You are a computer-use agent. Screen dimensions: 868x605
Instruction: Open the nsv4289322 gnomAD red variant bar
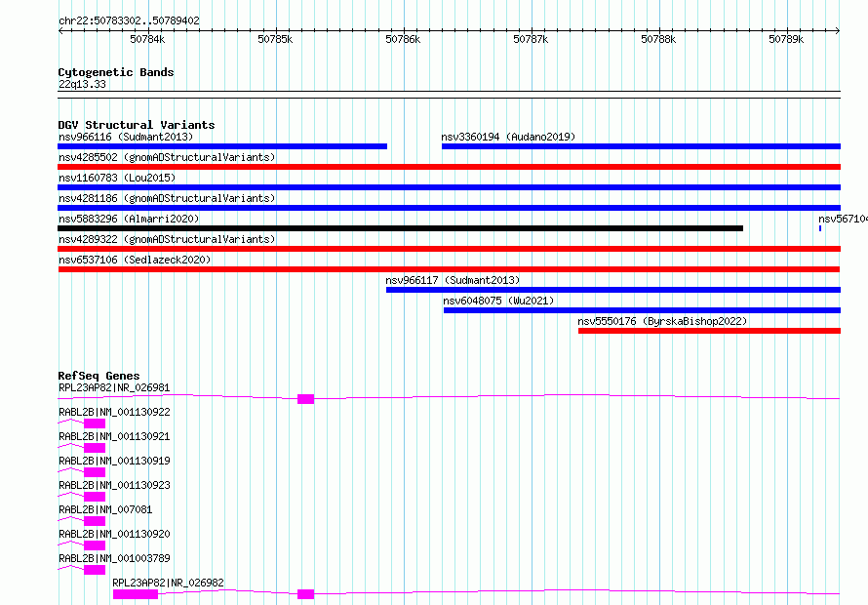pyautogui.click(x=449, y=249)
